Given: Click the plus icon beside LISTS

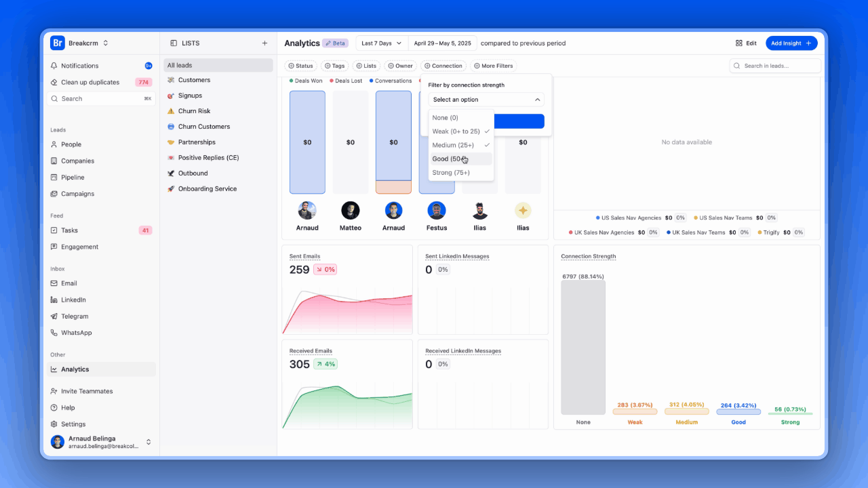Looking at the screenshot, I should [x=264, y=43].
